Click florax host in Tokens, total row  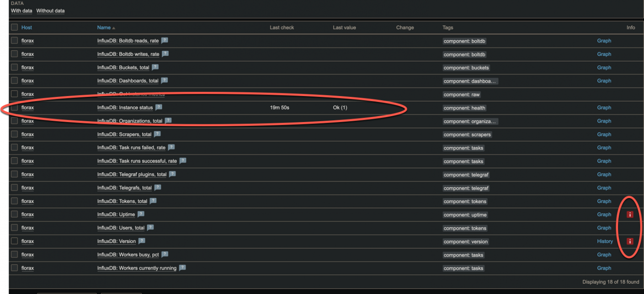coord(27,201)
